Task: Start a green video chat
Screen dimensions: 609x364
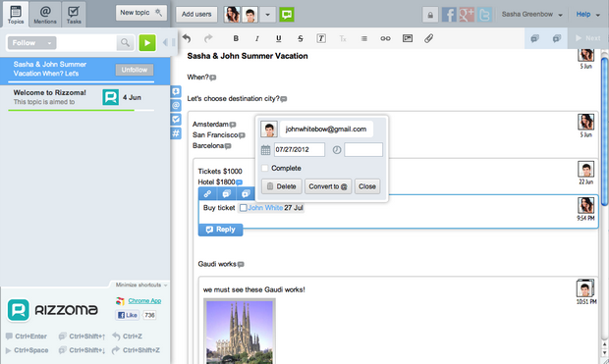Action: click(x=287, y=15)
